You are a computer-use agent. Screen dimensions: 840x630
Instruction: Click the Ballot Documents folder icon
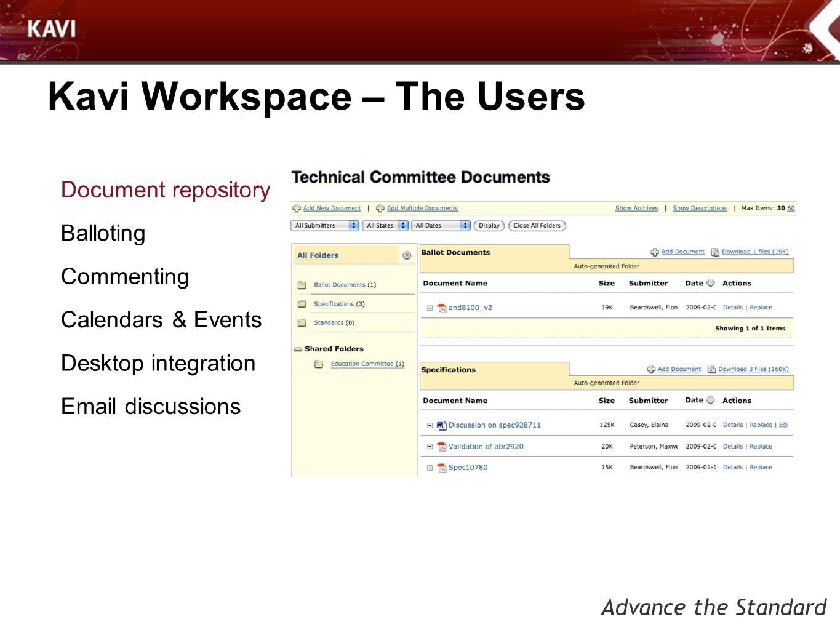[x=302, y=285]
